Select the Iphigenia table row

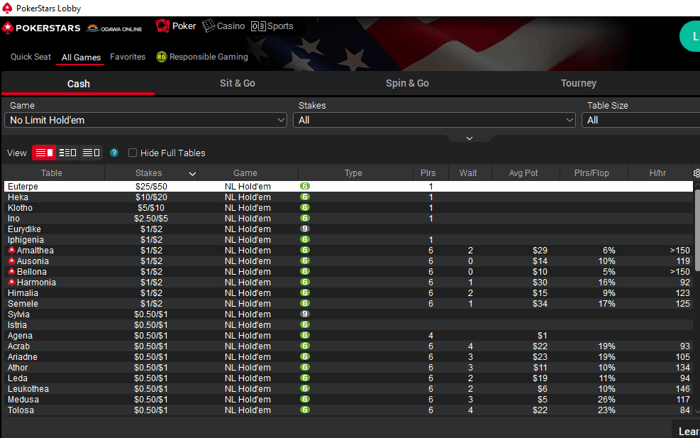click(x=348, y=240)
